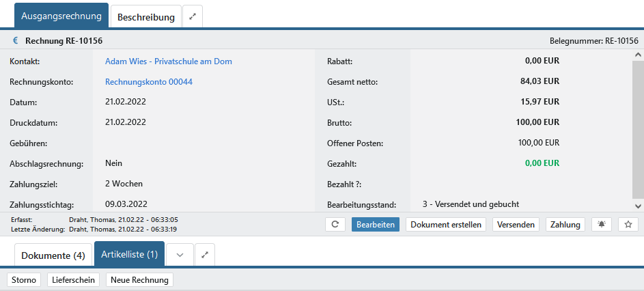Switch to the Beschreibung tab
Image resolution: width=644 pixels, height=291 pixels.
[x=146, y=16]
